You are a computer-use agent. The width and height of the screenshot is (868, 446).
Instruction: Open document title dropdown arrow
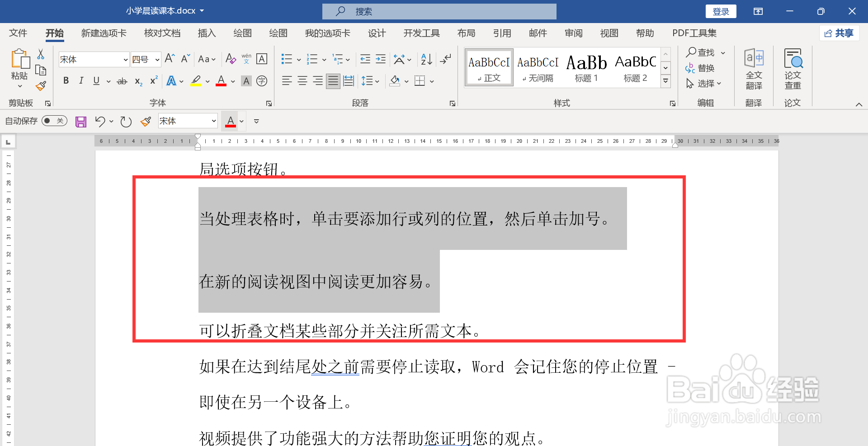coord(202,10)
